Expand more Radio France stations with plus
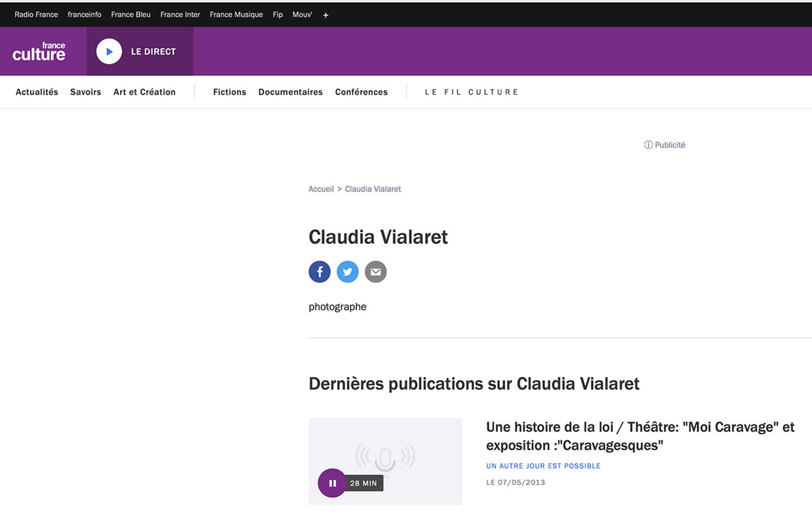 click(325, 15)
